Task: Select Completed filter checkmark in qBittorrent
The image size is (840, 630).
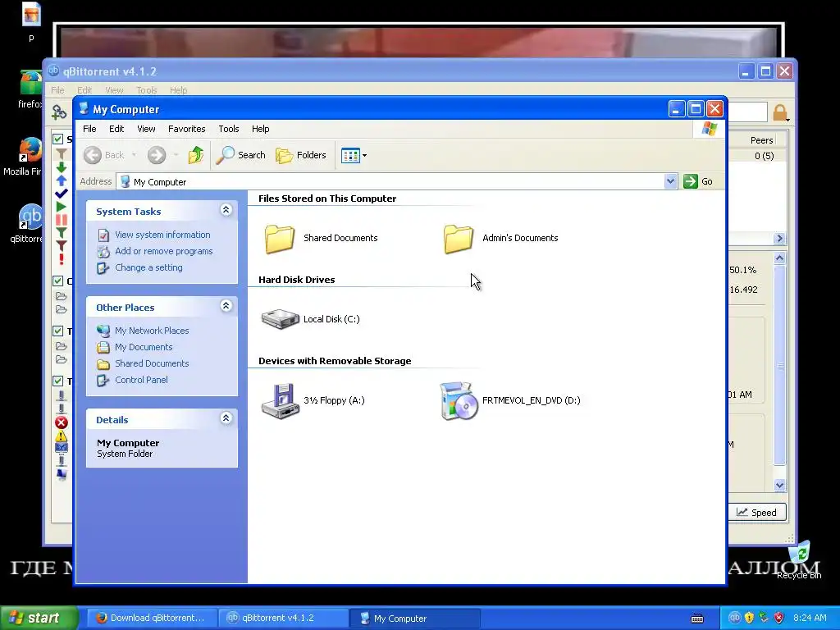Action: [61, 194]
